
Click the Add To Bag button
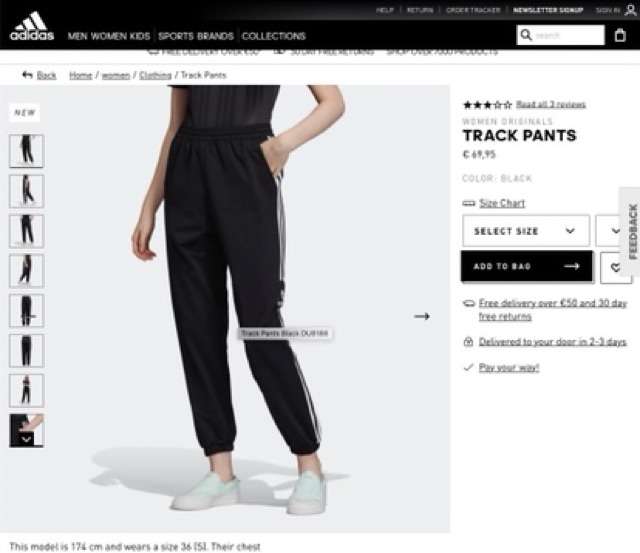pyautogui.click(x=527, y=267)
